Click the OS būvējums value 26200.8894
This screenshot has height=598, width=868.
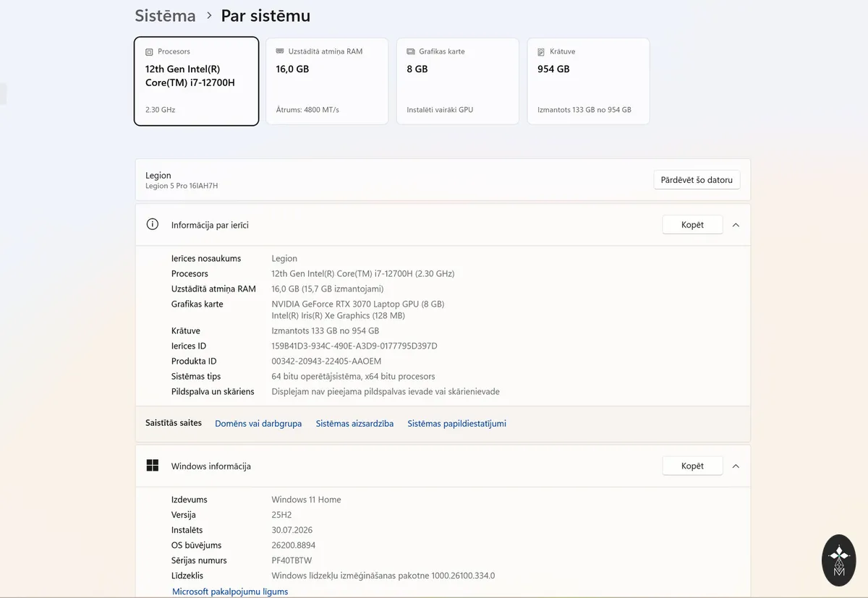293,545
